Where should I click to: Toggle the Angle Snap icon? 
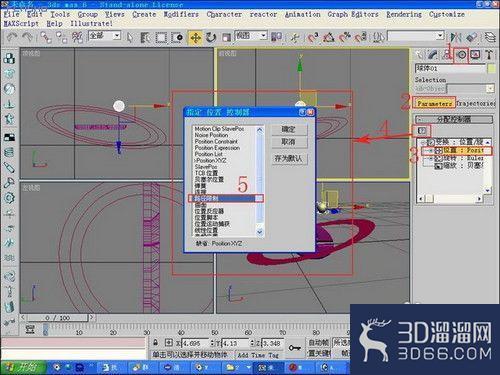coord(329,37)
